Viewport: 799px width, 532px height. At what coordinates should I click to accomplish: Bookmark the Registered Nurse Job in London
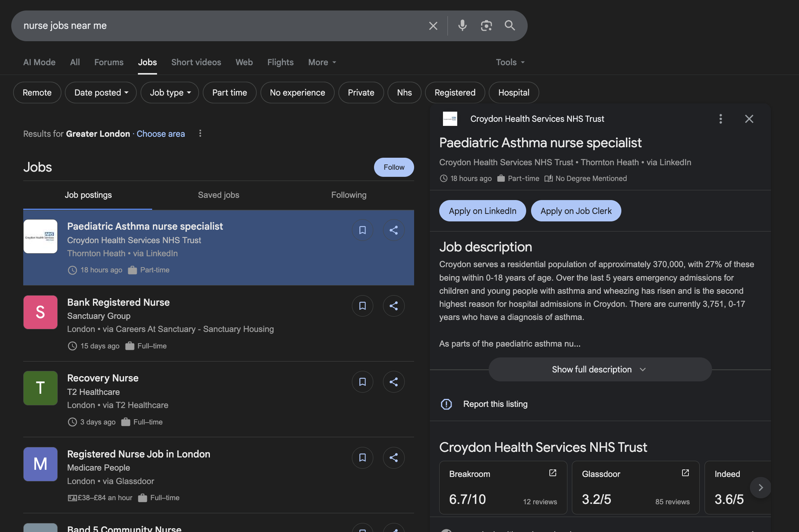pyautogui.click(x=362, y=457)
